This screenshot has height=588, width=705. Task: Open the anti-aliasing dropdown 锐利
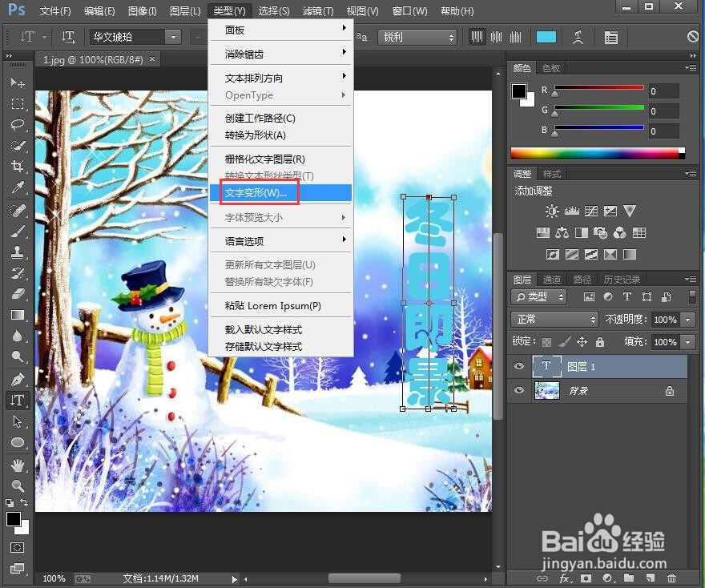[417, 37]
